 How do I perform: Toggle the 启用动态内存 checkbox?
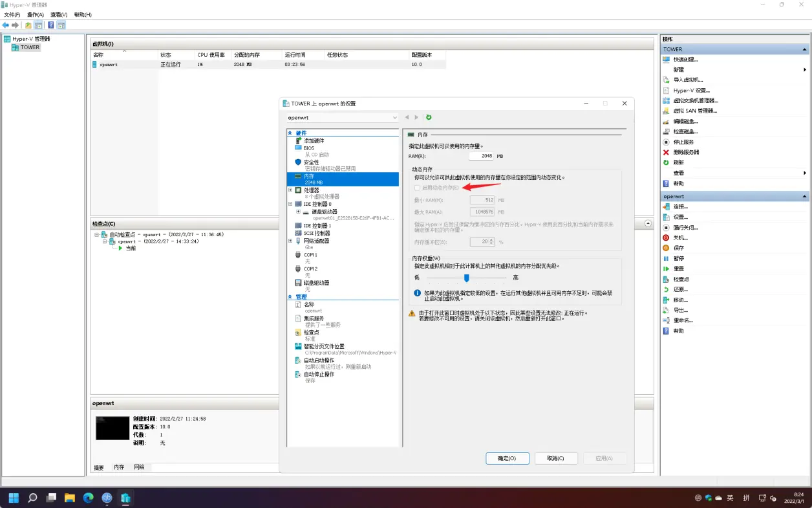tap(418, 188)
